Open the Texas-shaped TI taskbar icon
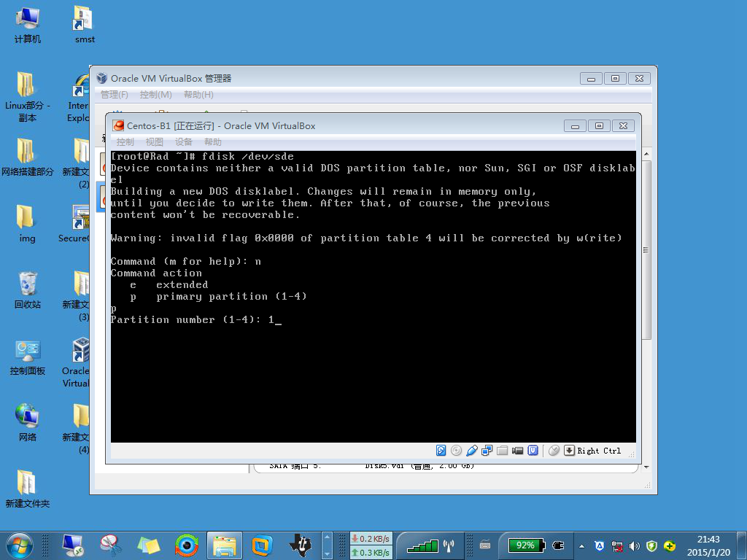 pyautogui.click(x=300, y=545)
